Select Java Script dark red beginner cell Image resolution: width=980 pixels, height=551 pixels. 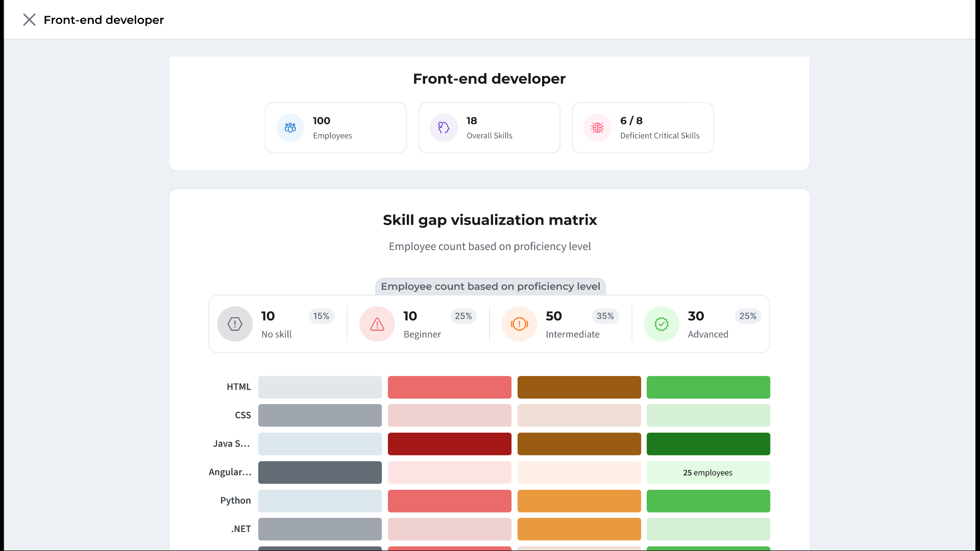click(x=449, y=444)
